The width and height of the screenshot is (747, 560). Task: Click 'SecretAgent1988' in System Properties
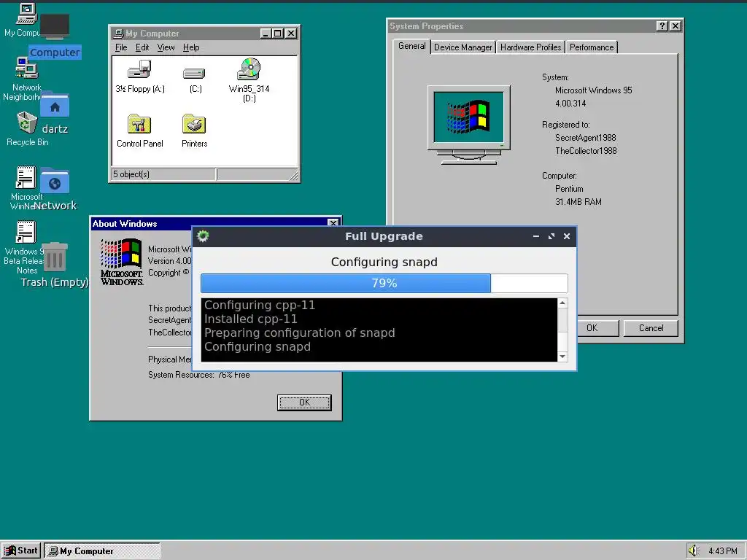tap(585, 138)
